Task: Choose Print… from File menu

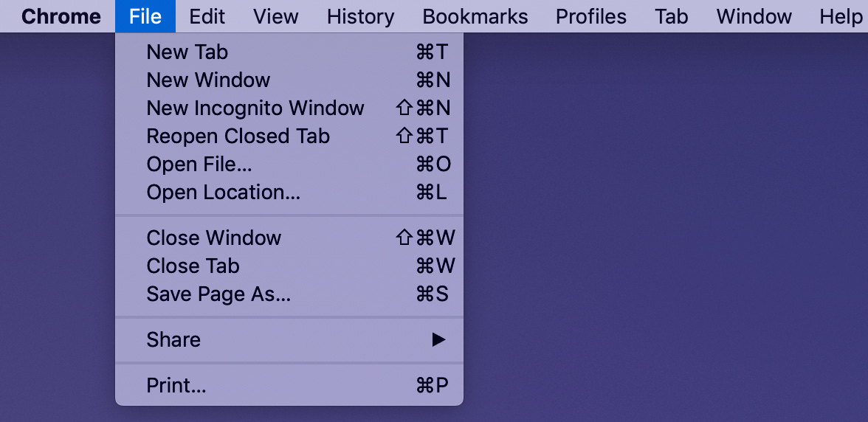Action: pos(289,385)
